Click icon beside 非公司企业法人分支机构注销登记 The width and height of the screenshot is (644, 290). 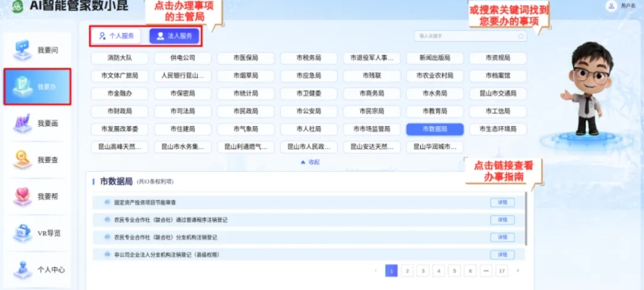coord(108,255)
